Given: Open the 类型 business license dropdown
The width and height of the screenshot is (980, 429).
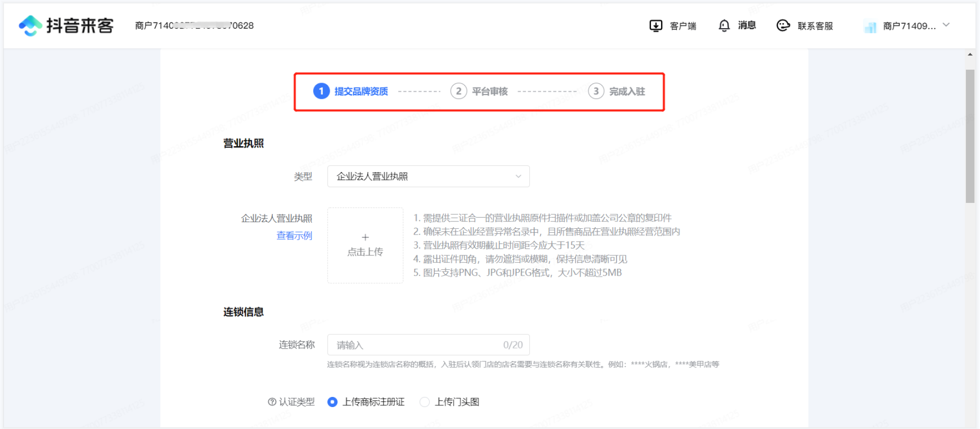Looking at the screenshot, I should [429, 177].
